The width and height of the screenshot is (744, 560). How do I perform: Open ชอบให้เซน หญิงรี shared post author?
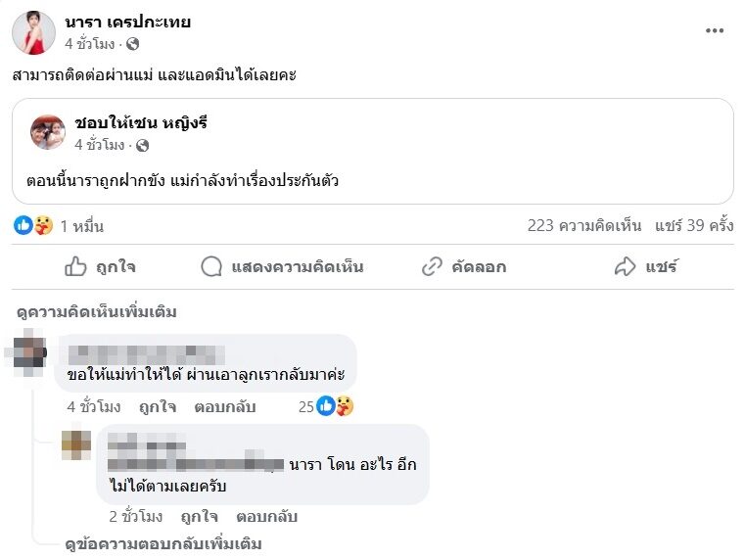click(x=141, y=123)
